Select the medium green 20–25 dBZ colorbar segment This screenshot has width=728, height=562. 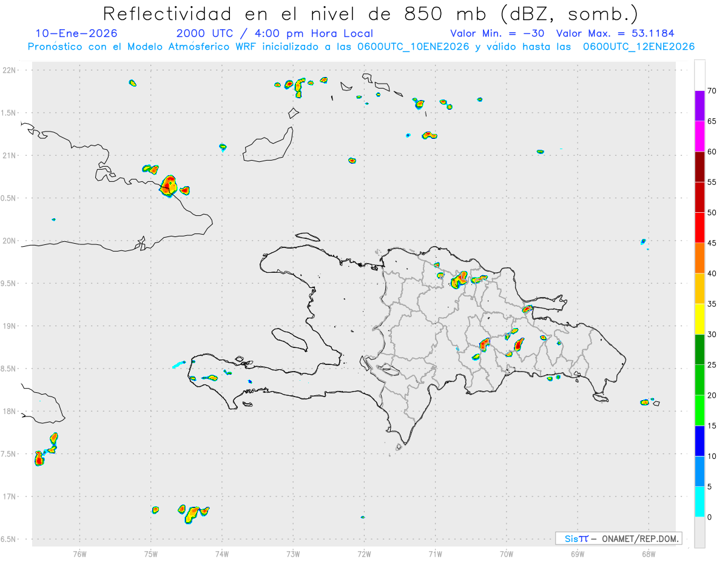[x=699, y=380]
